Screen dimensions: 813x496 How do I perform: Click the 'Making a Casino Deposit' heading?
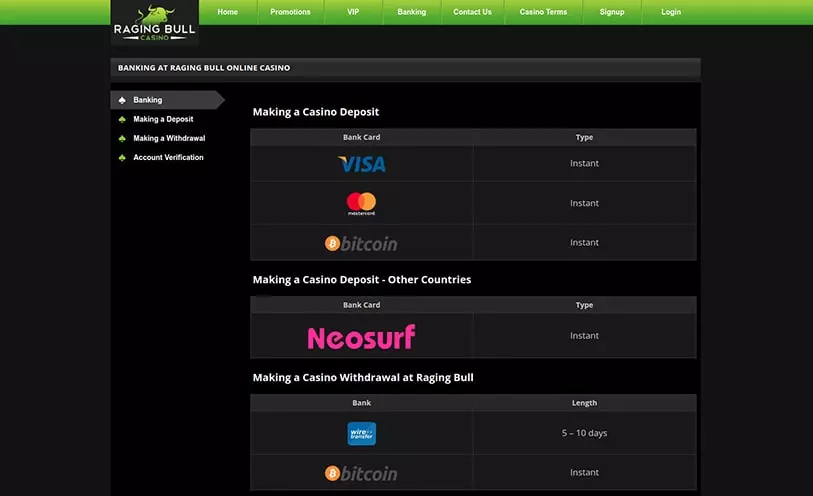coord(316,112)
